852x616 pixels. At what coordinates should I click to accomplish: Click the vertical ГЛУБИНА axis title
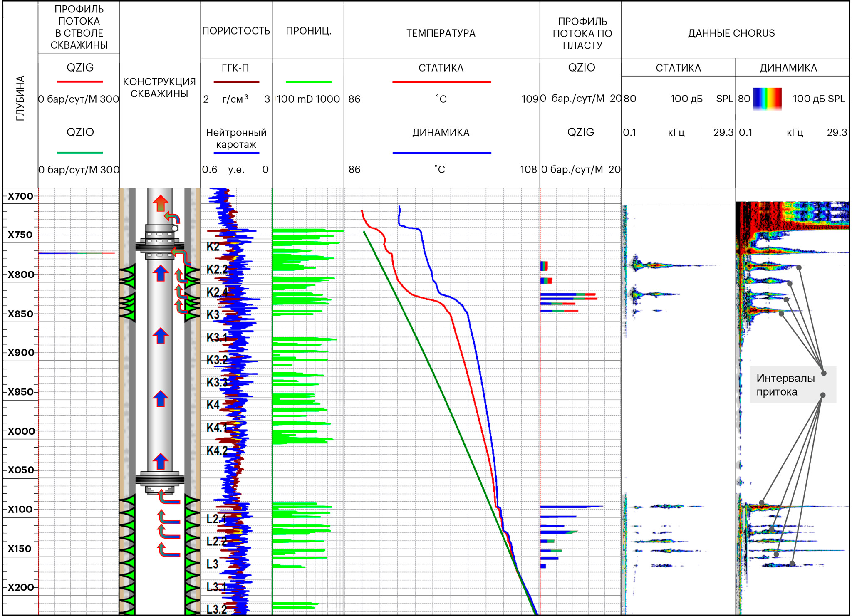tap(20, 99)
